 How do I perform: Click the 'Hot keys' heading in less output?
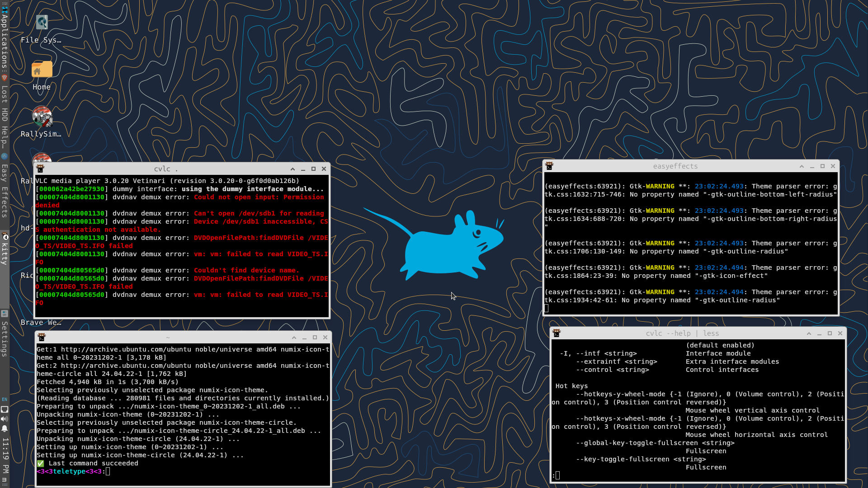pos(571,386)
